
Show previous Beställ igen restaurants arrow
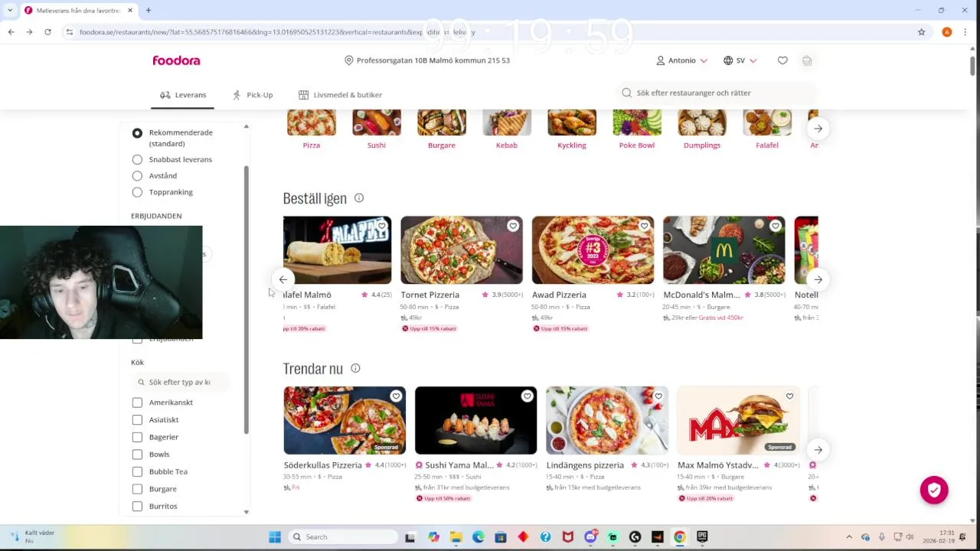(x=283, y=279)
